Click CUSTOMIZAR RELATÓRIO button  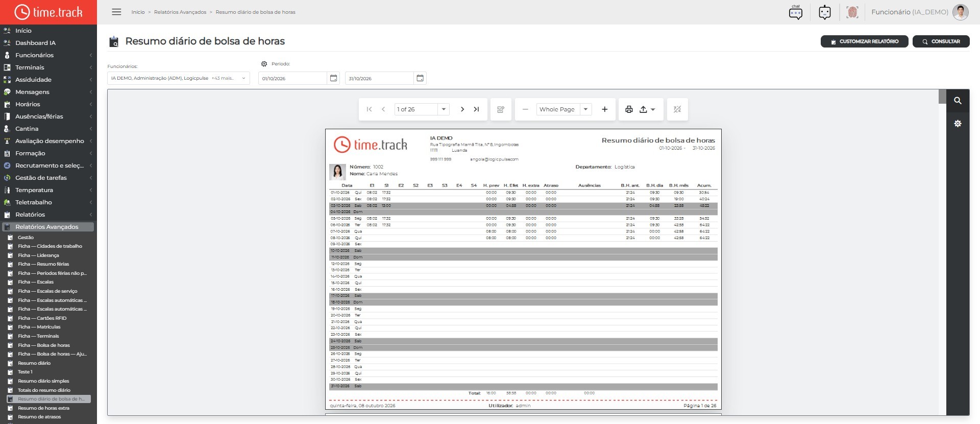pyautogui.click(x=864, y=41)
